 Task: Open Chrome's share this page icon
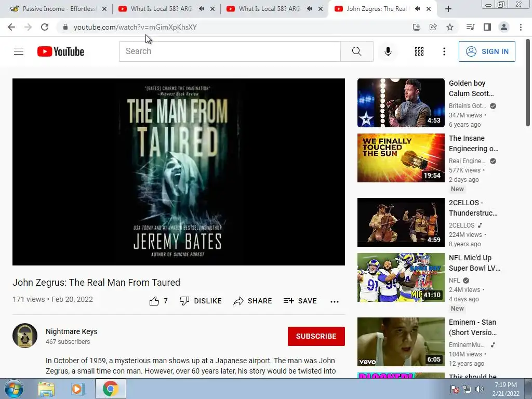[x=433, y=27]
